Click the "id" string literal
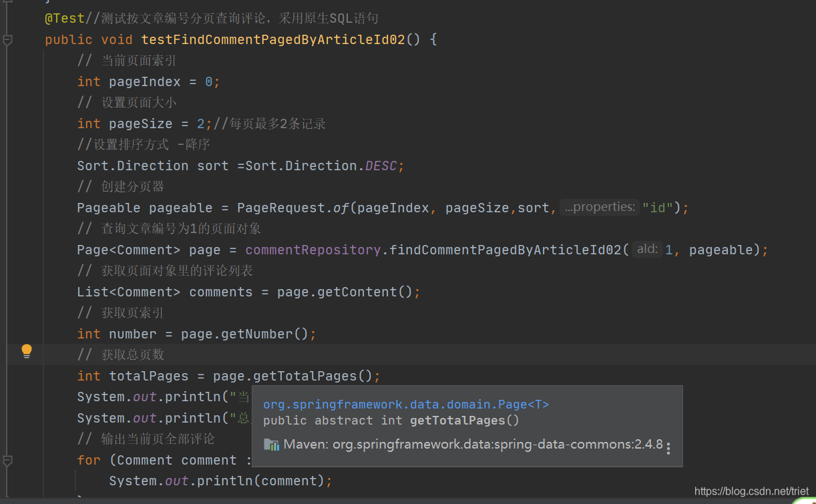This screenshot has width=816, height=504. [x=657, y=208]
